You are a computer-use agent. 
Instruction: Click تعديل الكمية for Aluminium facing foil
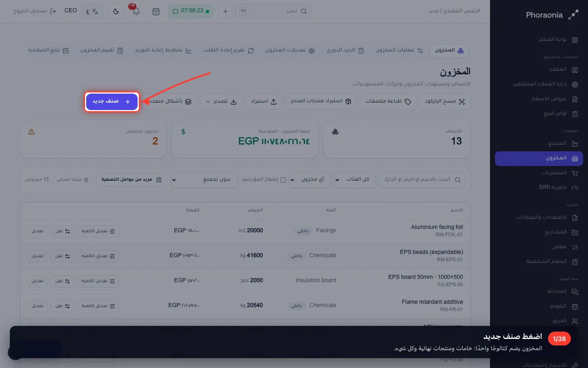[x=98, y=231]
